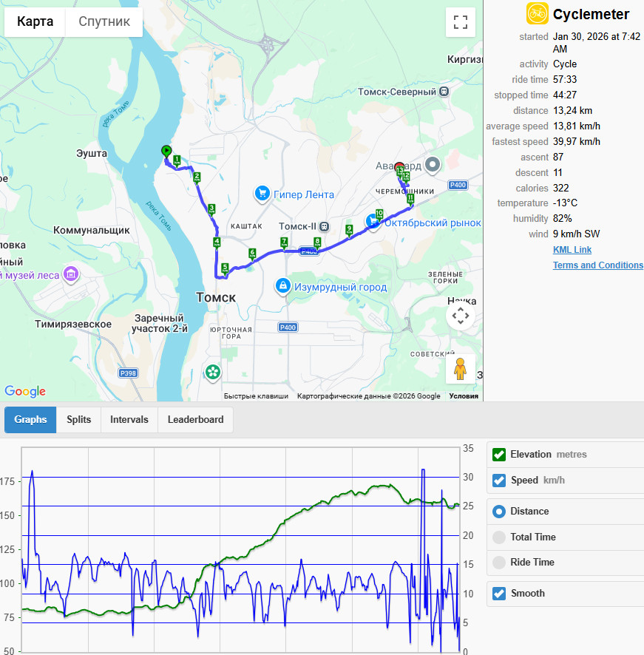
Task: Click the green ride start marker
Action: point(166,152)
